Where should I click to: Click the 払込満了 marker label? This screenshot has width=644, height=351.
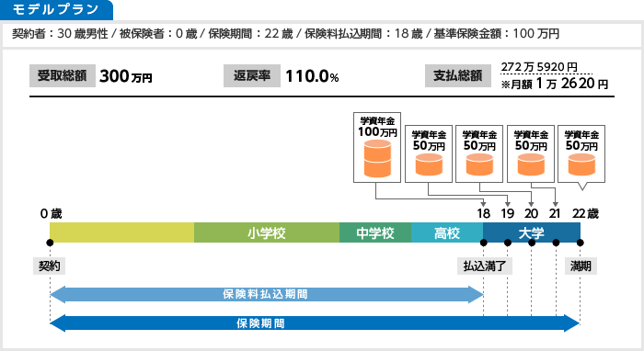485,266
